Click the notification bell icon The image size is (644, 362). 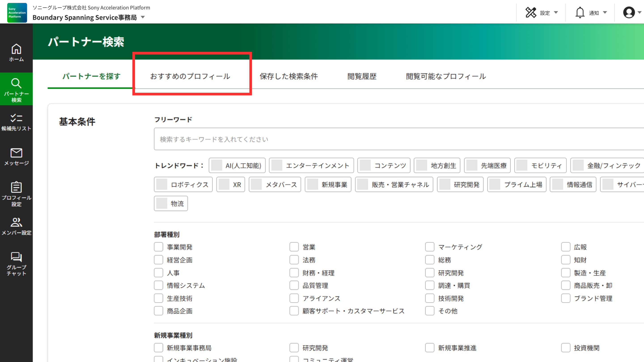[x=580, y=13]
